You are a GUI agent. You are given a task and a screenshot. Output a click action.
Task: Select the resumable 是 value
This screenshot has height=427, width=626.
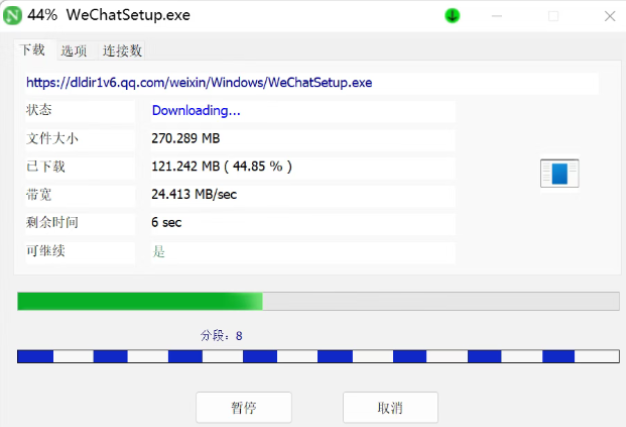(x=159, y=251)
